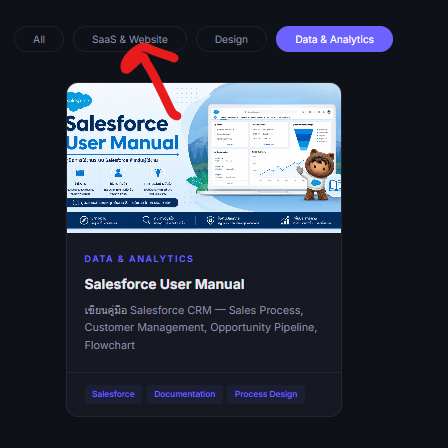The width and height of the screenshot is (448, 448).
Task: Click the Salesforce tag chip
Action: tap(113, 394)
